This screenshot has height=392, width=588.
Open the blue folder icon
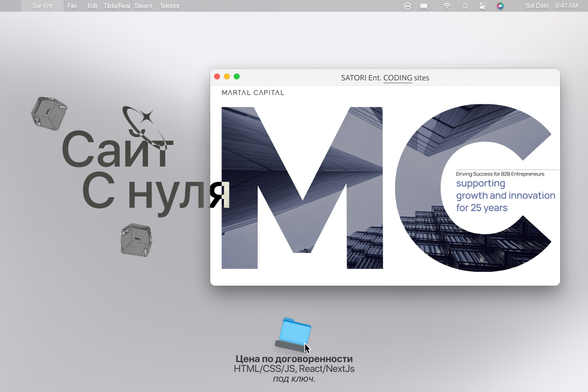[x=294, y=335]
